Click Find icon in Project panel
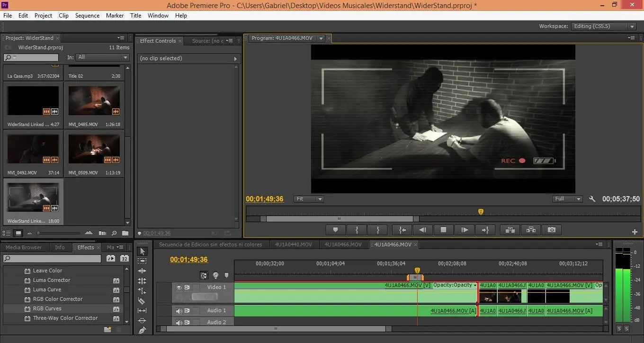The width and height of the screenshot is (644, 343). (114, 233)
